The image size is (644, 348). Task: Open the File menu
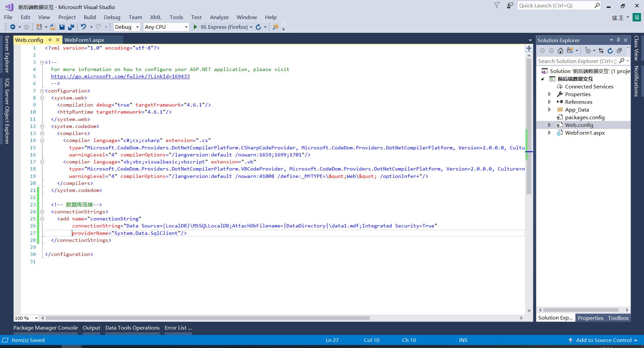(x=8, y=17)
